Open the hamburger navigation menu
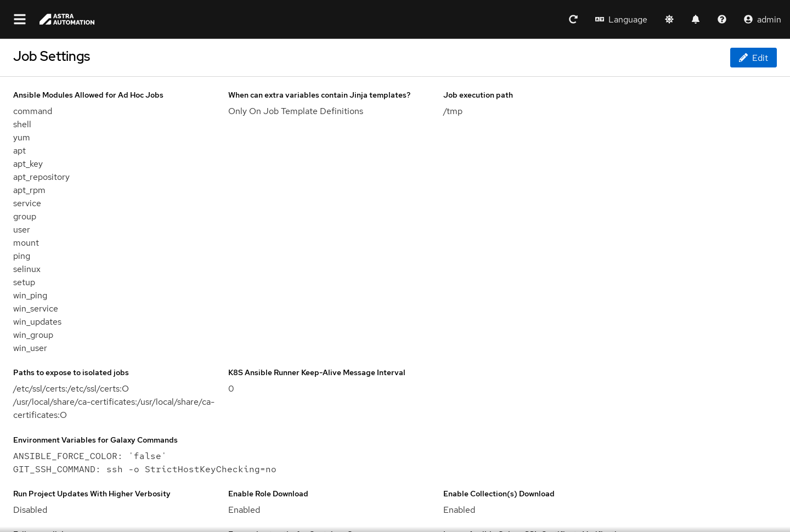Screen dimensions: 790x532 click(x=20, y=19)
